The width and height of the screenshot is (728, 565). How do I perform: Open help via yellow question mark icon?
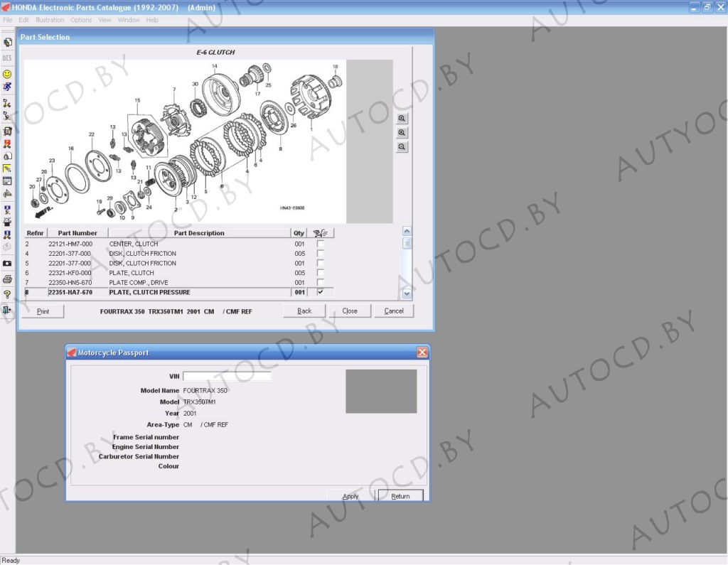(7, 294)
